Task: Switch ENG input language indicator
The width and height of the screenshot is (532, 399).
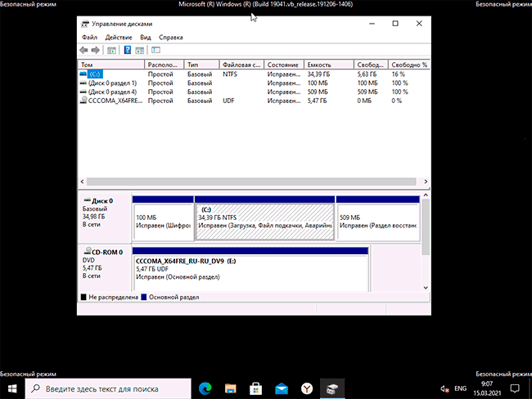Action: pos(461,388)
